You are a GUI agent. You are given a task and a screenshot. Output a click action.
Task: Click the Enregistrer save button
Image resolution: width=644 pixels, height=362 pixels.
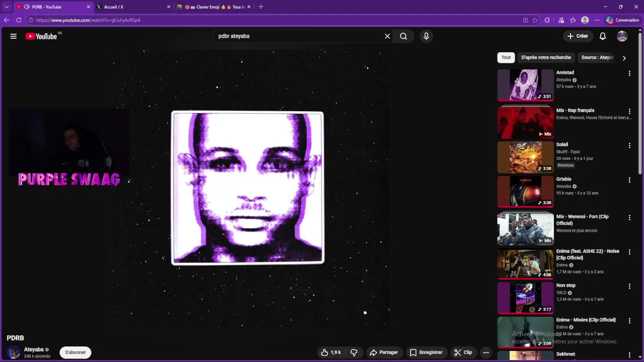coord(426,352)
